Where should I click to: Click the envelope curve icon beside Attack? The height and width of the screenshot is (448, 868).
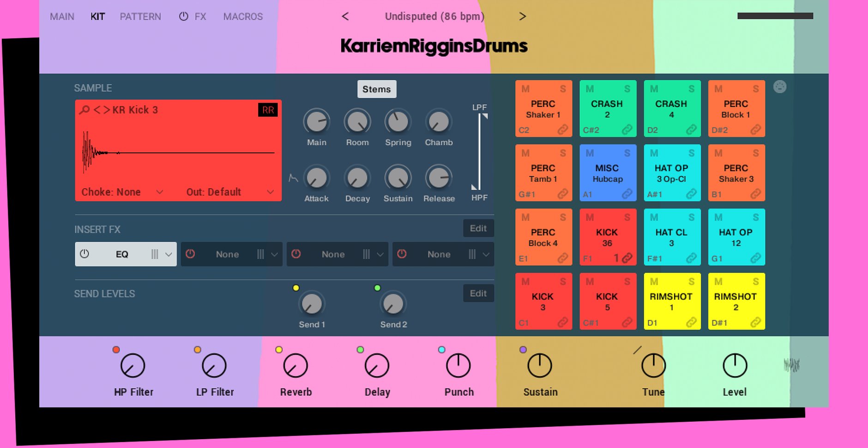293,178
